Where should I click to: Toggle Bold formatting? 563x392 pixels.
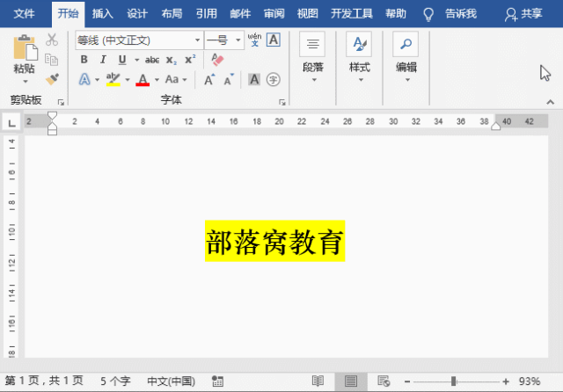pos(84,60)
